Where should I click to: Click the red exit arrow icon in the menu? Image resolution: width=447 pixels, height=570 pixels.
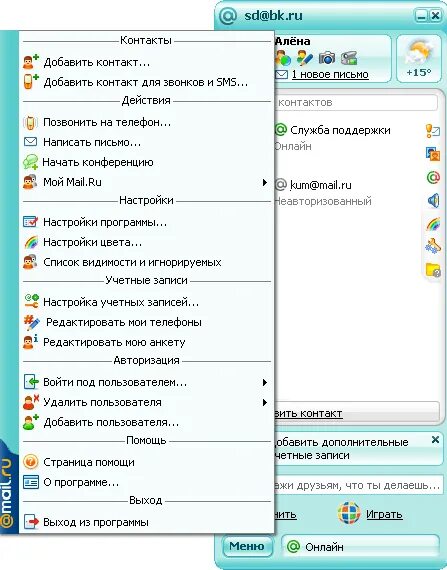tap(31, 522)
